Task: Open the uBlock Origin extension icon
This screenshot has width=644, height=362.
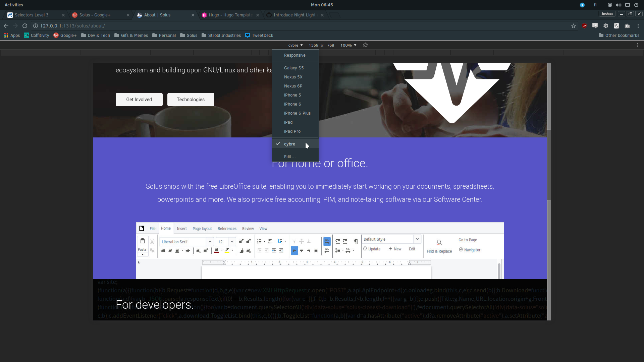Action: (x=584, y=26)
